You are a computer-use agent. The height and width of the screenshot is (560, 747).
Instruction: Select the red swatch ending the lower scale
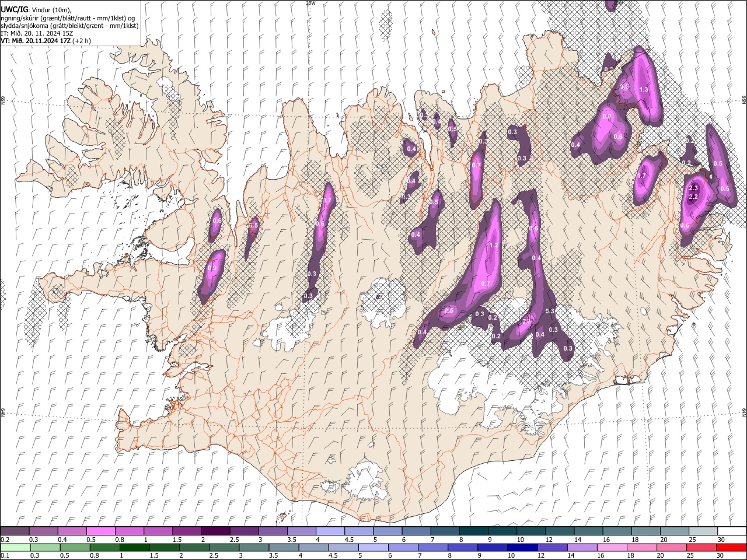731,547
